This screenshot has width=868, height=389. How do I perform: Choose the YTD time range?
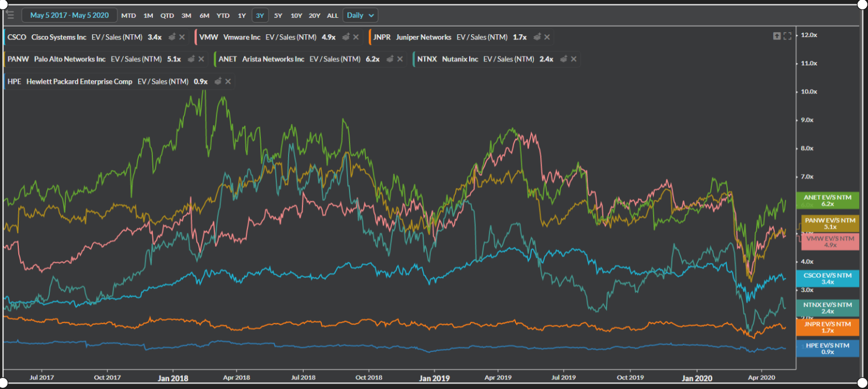click(x=223, y=15)
